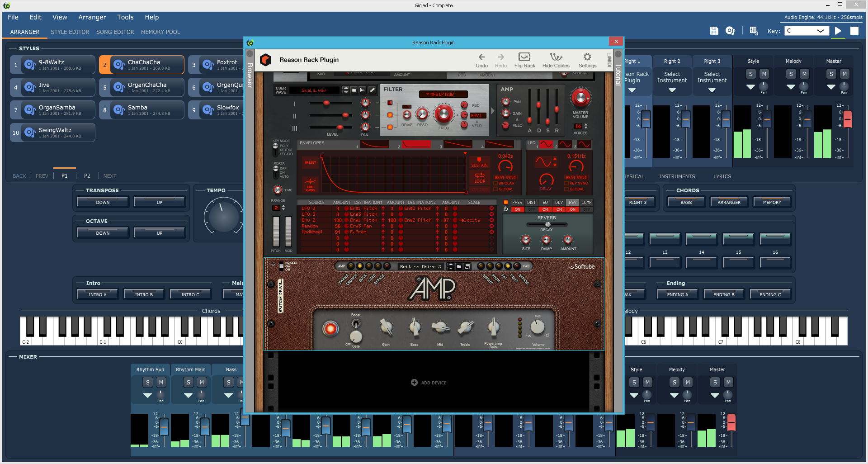Viewport: 868px width, 464px height.
Task: Switch to the Memory Pool tab
Action: click(x=160, y=32)
